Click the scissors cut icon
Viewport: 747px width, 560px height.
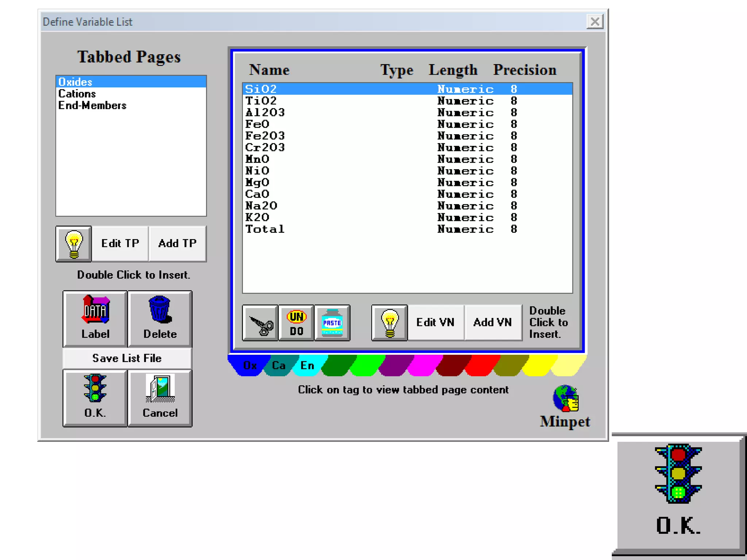pos(260,323)
